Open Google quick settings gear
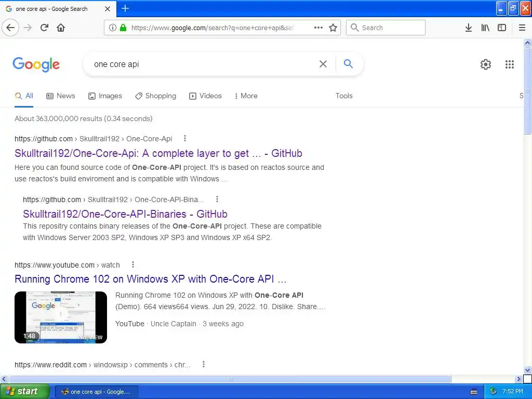Screen dimensions: 532x399 coord(486,64)
